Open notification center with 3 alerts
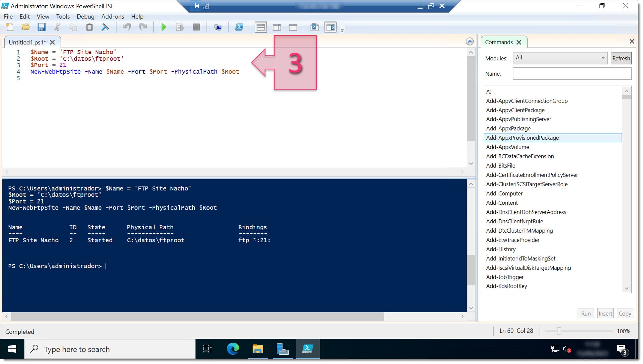Image resolution: width=643 pixels, height=364 pixels. point(622,349)
